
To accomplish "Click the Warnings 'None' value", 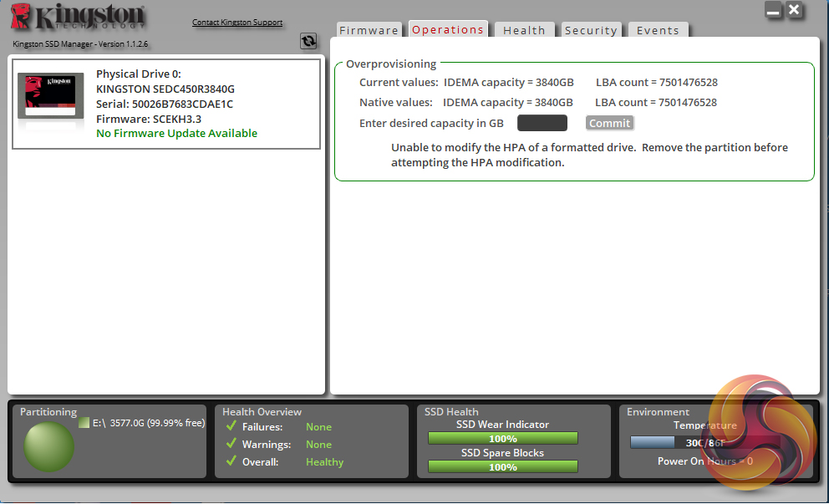I will click(318, 445).
